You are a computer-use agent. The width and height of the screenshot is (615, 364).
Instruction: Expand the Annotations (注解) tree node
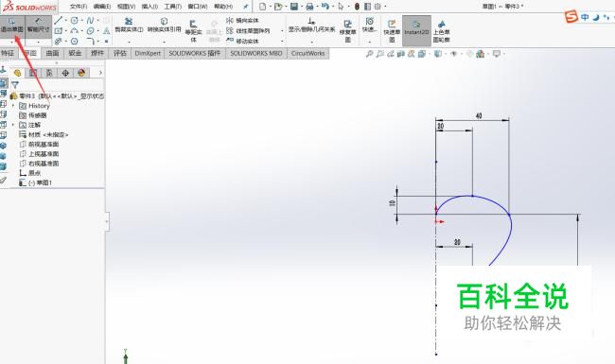coord(13,125)
